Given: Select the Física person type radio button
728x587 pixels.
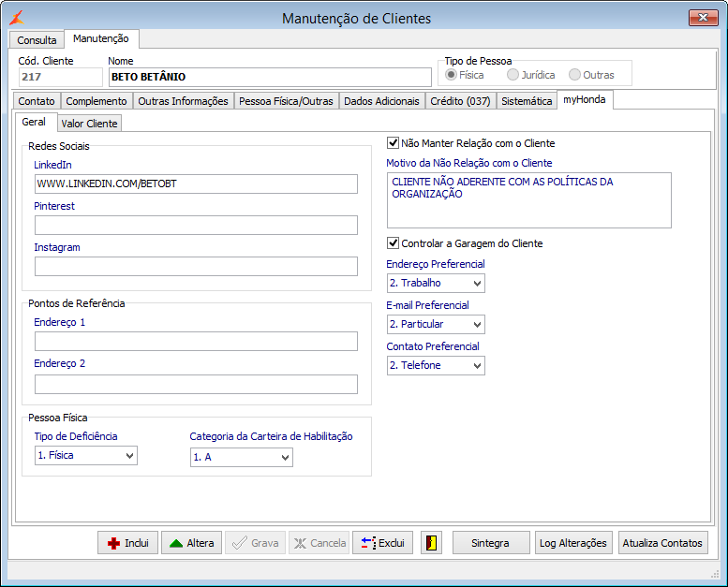Looking at the screenshot, I should pos(452,75).
